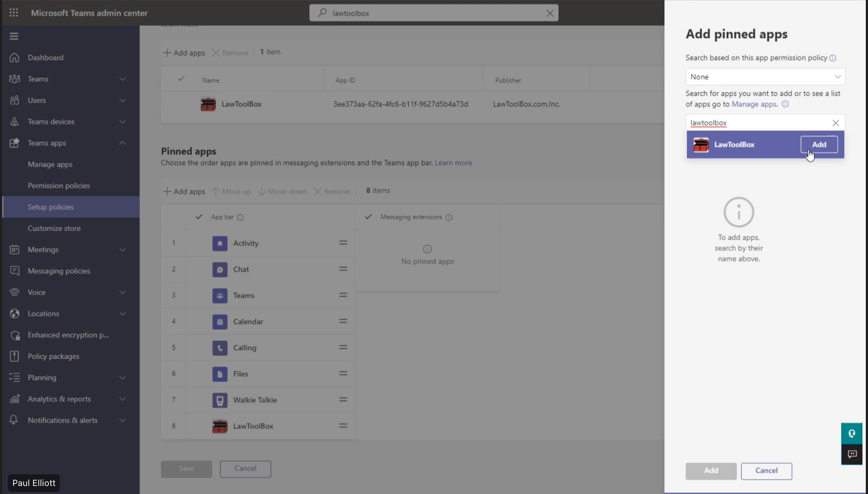This screenshot has height=494, width=868.
Task: Open the app launcher waffle icon
Action: (x=14, y=13)
